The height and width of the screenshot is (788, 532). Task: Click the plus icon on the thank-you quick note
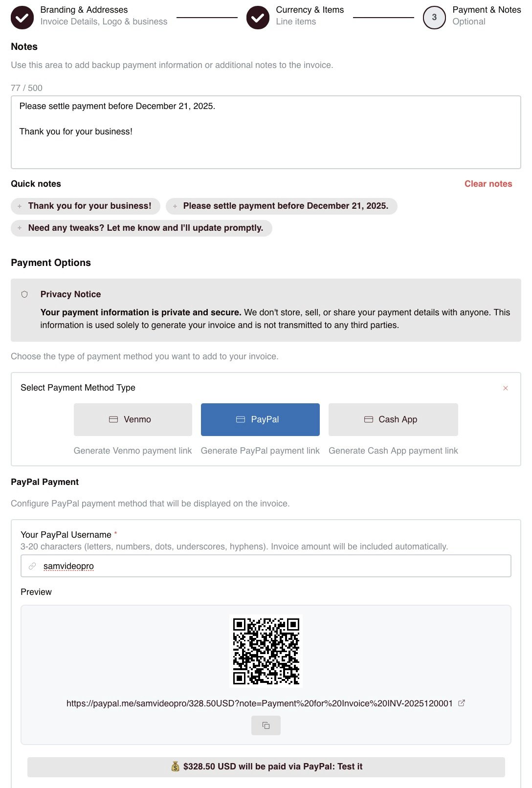(20, 206)
